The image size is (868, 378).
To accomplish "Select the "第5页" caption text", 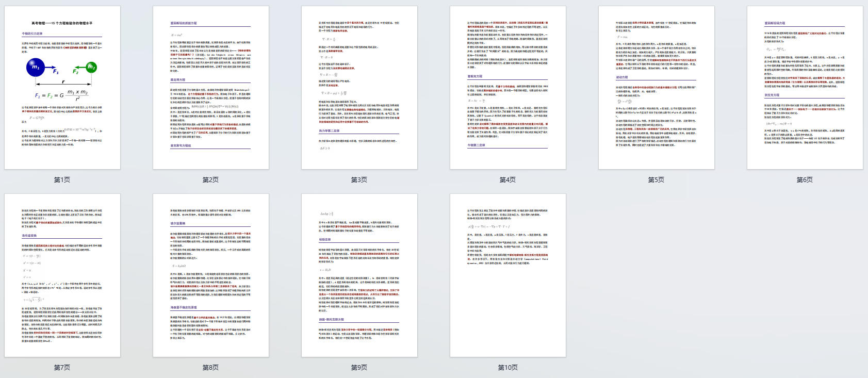I will coord(656,180).
